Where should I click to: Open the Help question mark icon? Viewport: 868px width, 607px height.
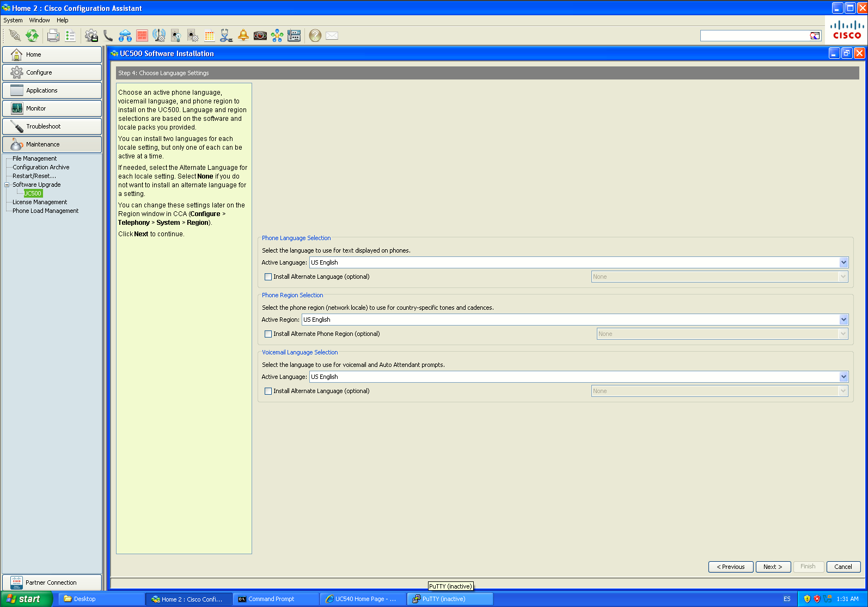[315, 35]
